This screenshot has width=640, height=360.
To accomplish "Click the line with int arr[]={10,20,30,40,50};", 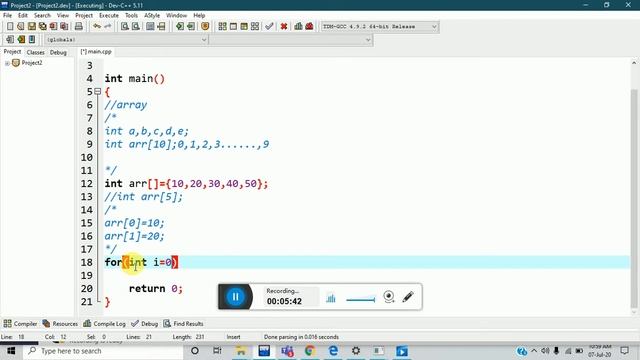I will (x=186, y=184).
